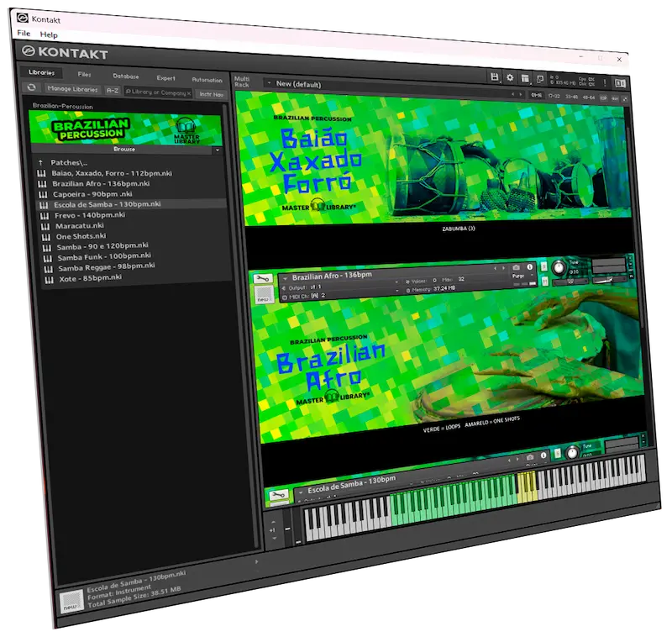This screenshot has height=637, width=672.
Task: Click the snapshot camera icon on Brazilian Afro
Action: tap(516, 267)
